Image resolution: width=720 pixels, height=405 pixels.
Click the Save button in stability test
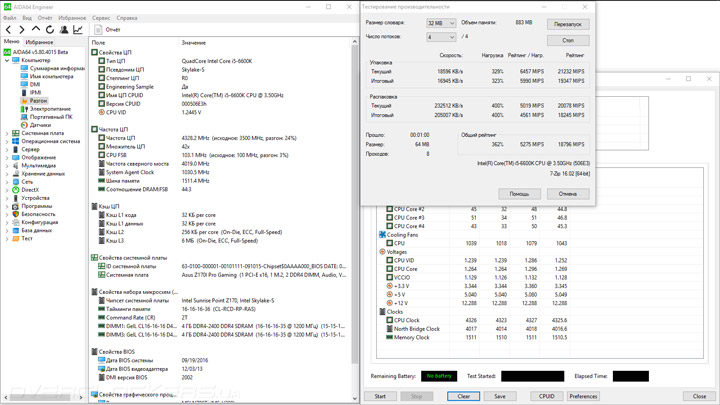500,396
